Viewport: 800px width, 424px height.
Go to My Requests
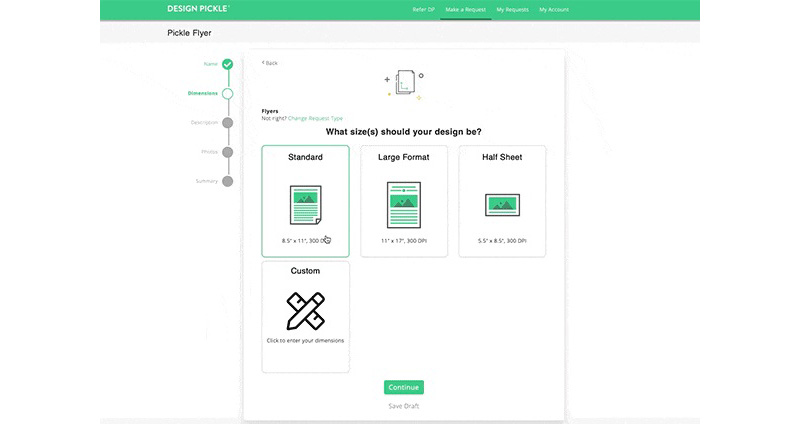(x=512, y=10)
